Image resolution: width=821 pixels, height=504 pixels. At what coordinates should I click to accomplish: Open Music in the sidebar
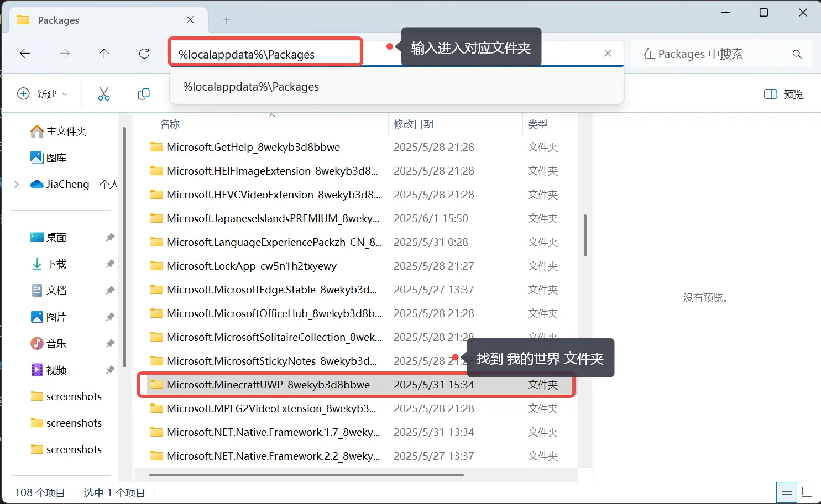click(x=48, y=343)
